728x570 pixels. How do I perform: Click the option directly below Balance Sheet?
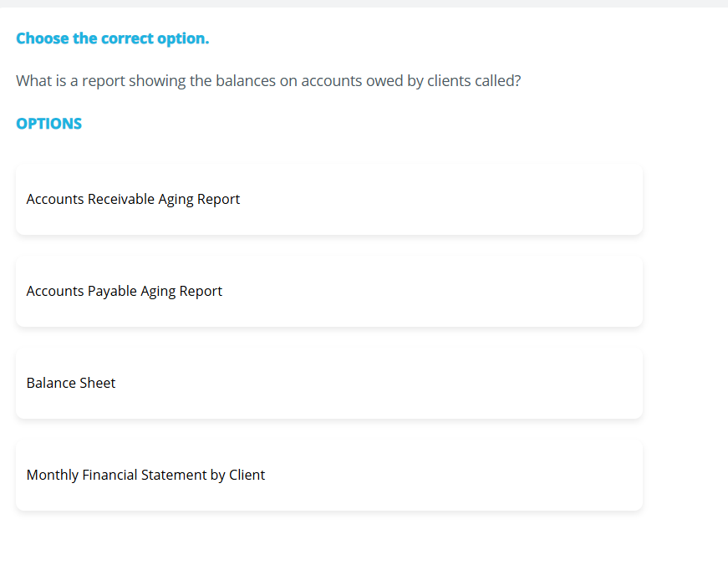click(x=329, y=475)
